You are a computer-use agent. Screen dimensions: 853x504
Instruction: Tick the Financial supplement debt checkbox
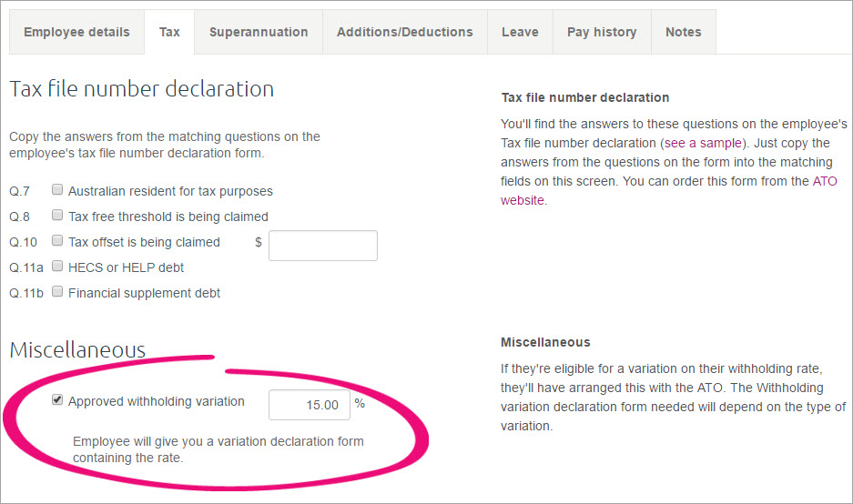tap(57, 293)
